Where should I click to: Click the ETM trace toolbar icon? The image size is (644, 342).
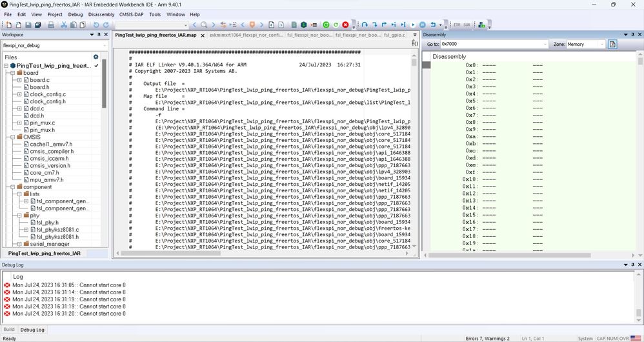(457, 25)
